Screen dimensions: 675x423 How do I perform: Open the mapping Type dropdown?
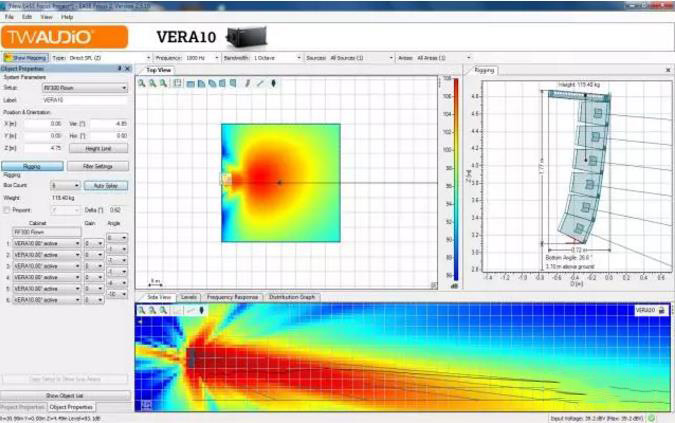pos(149,58)
